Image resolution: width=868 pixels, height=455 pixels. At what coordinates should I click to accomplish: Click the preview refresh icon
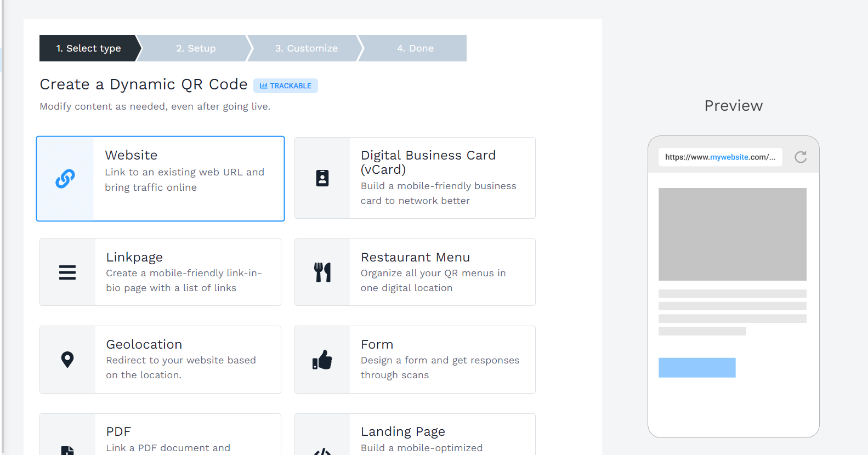pyautogui.click(x=801, y=157)
